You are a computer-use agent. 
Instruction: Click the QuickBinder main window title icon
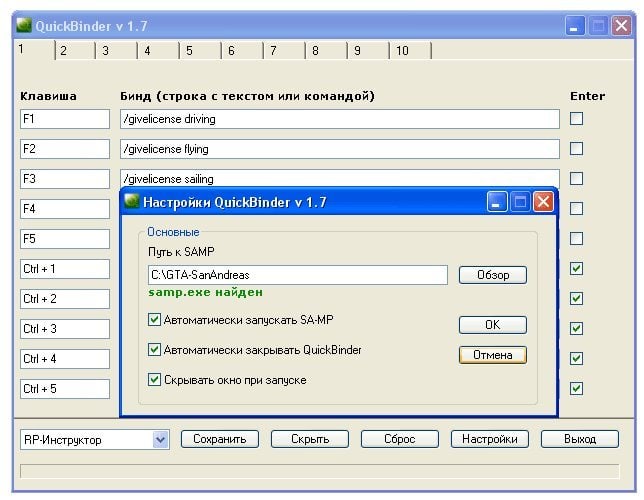point(24,25)
